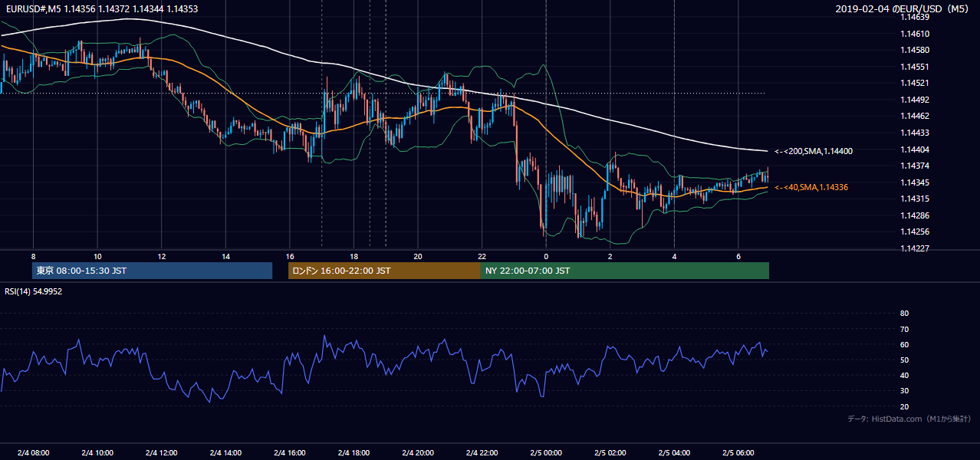
Task: Select the 2/4 10:00 time axis label
Action: click(97, 452)
